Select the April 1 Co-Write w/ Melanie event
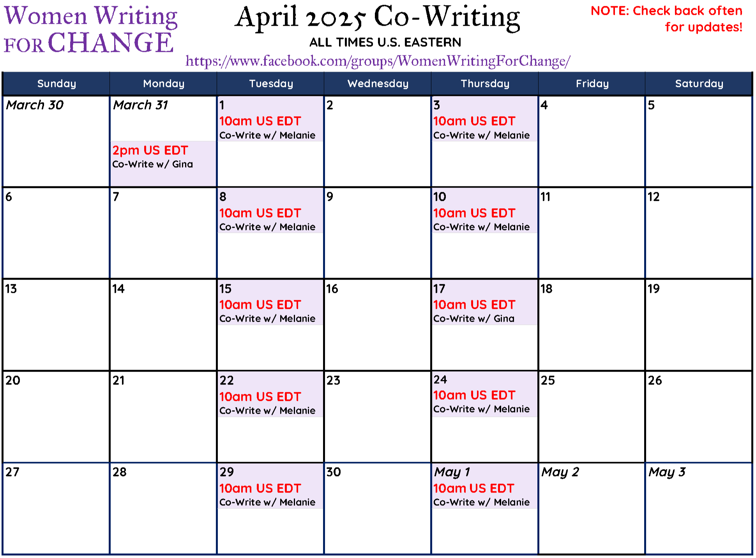Viewport: 756px width, 558px height. pos(270,119)
